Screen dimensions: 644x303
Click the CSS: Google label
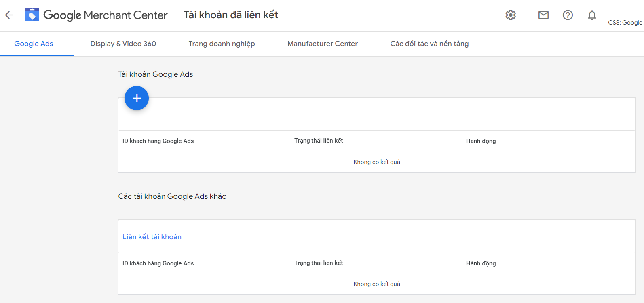(625, 23)
